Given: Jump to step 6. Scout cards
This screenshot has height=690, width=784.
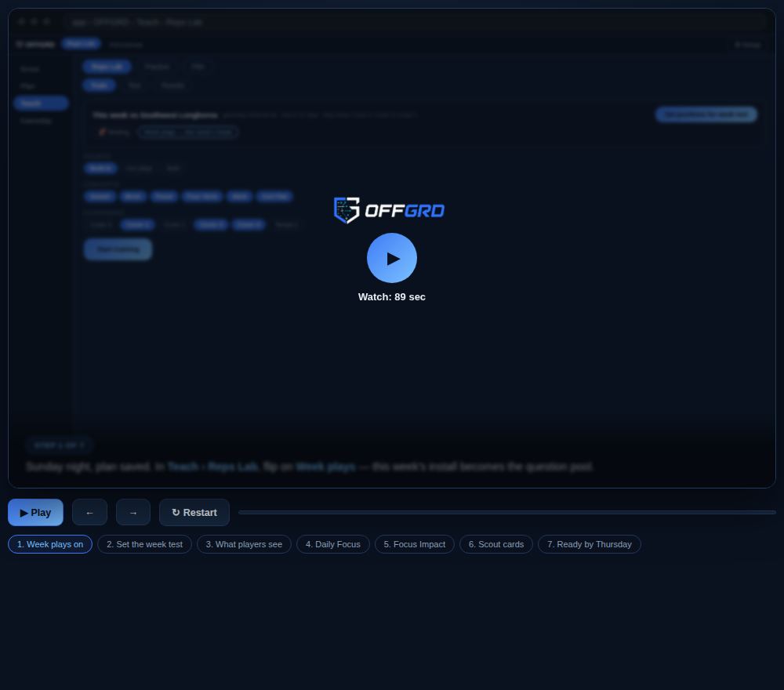Looking at the screenshot, I should tap(496, 544).
